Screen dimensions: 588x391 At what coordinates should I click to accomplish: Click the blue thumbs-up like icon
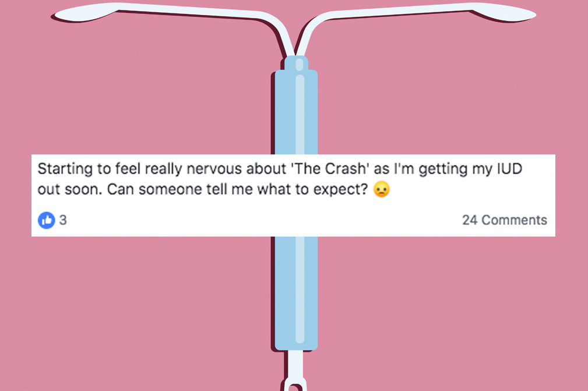(x=47, y=220)
